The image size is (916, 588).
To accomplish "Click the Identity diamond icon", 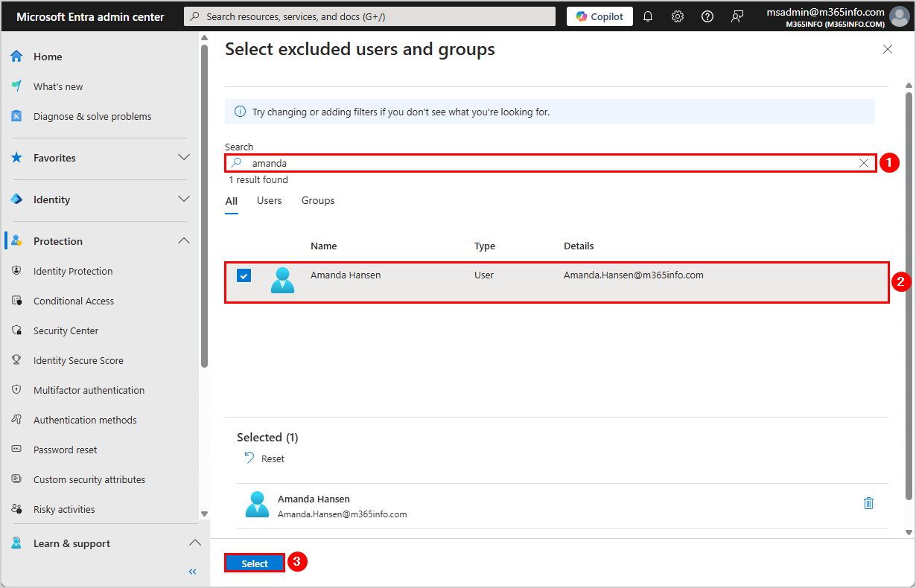I will 16,199.
